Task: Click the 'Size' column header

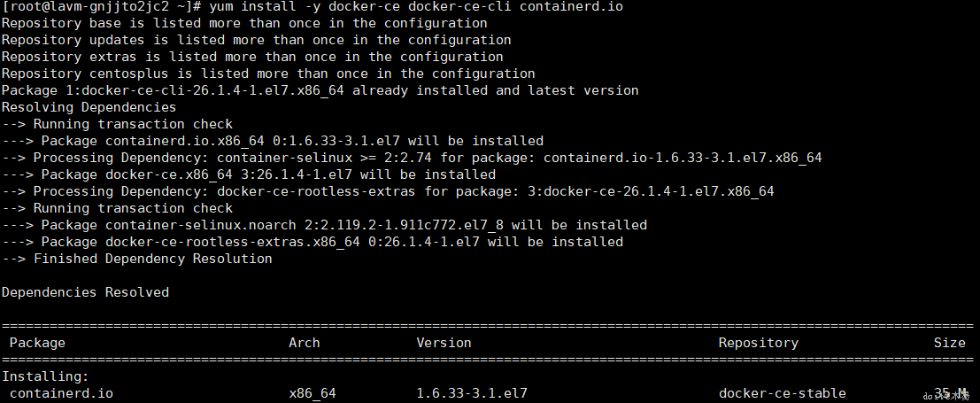Action: 949,343
